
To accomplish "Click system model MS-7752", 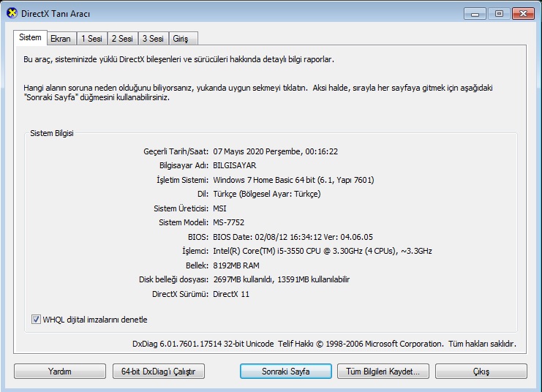I will tap(228, 222).
